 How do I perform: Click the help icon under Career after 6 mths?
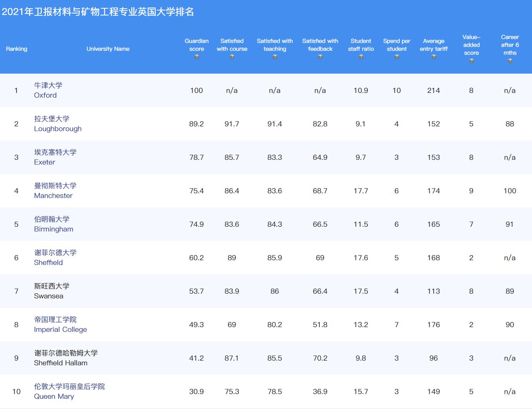click(x=510, y=61)
